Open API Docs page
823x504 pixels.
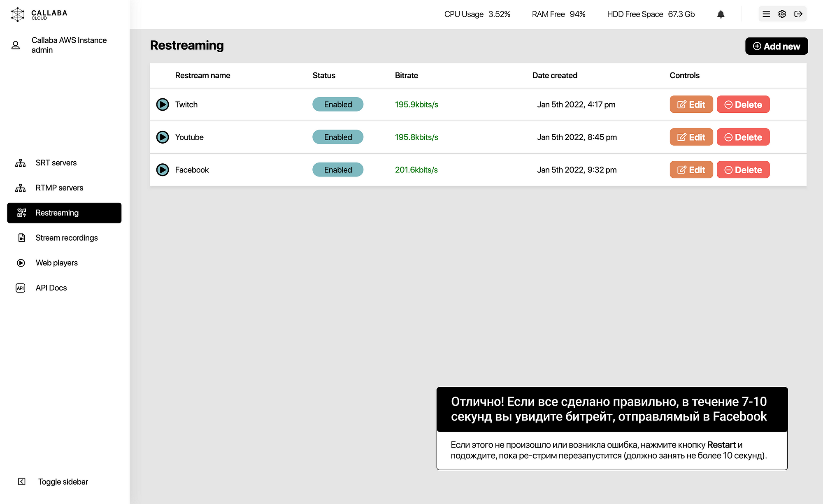pyautogui.click(x=51, y=288)
